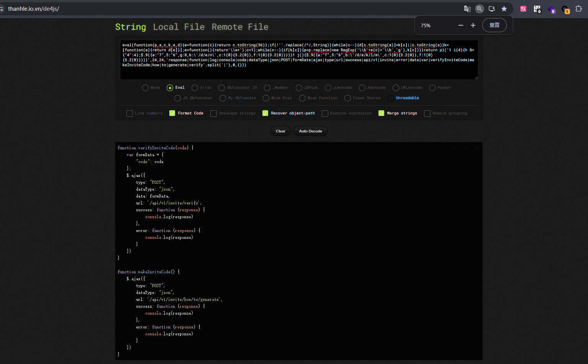Image resolution: width=588 pixels, height=364 pixels.
Task: Uncheck the Merge strings checkbox
Action: (381, 113)
